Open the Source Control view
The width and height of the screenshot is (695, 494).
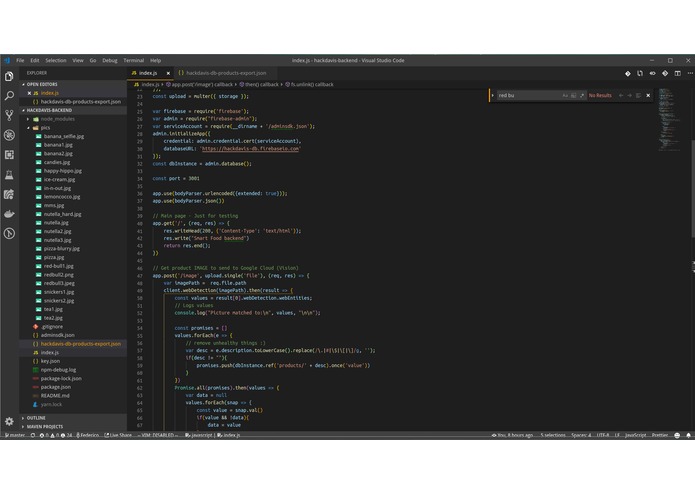click(9, 115)
